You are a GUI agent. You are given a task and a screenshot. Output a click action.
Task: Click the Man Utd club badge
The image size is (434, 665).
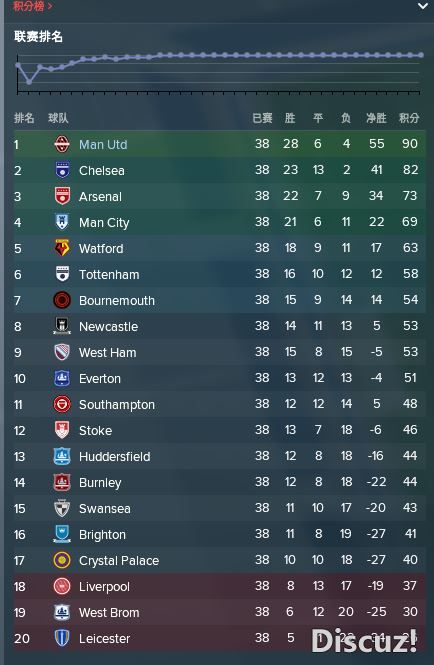(62, 144)
